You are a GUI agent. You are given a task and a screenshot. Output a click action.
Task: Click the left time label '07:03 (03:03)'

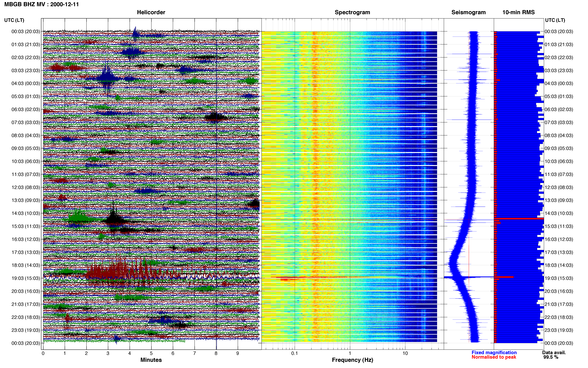tap(26, 122)
